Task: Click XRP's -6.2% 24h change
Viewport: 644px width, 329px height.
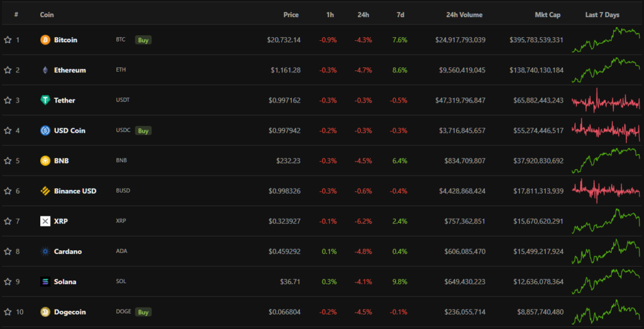Action: [364, 221]
